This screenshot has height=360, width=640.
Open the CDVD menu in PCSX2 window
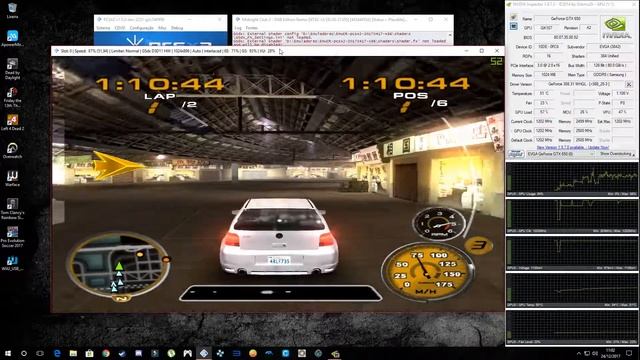point(120,28)
